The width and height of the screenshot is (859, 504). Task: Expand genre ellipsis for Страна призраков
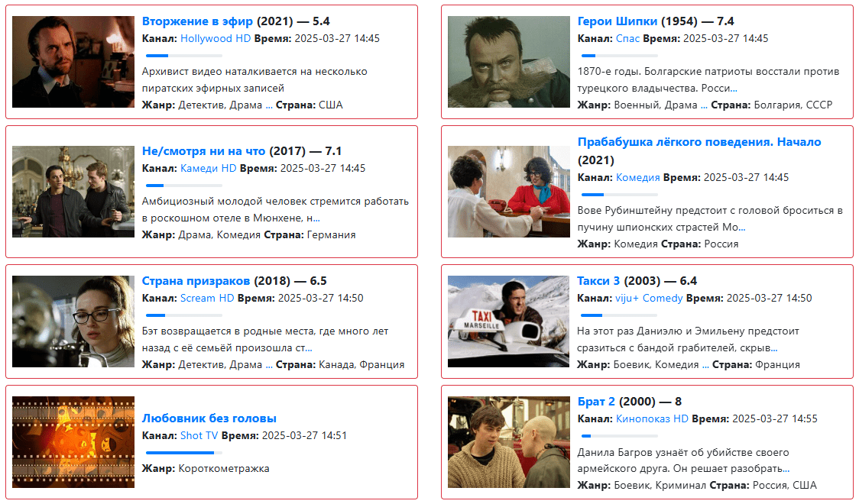pos(269,364)
